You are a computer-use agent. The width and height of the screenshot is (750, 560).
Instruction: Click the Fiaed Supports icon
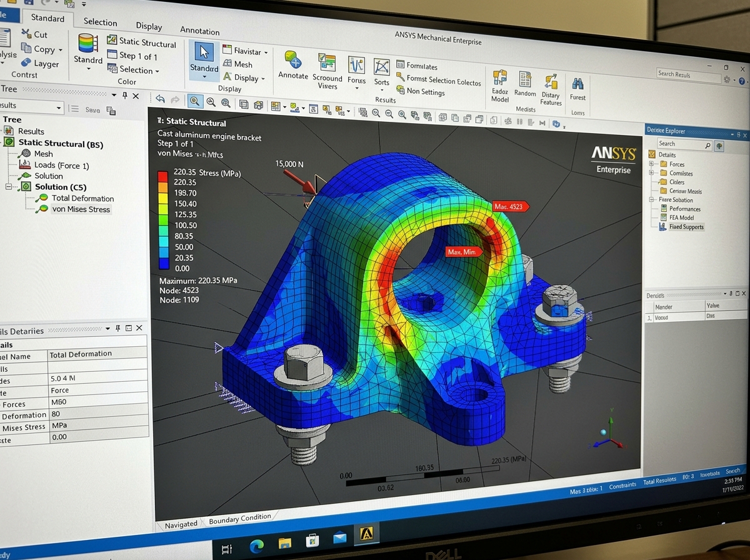(x=664, y=227)
